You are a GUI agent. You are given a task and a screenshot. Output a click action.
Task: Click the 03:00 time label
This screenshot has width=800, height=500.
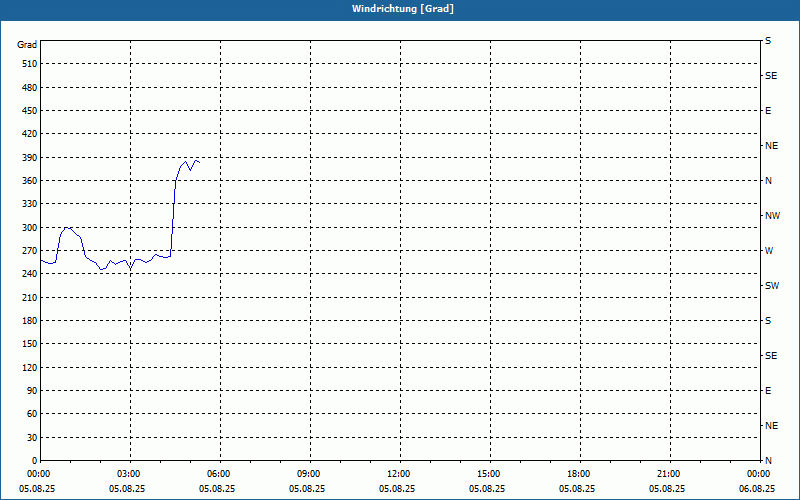point(129,474)
